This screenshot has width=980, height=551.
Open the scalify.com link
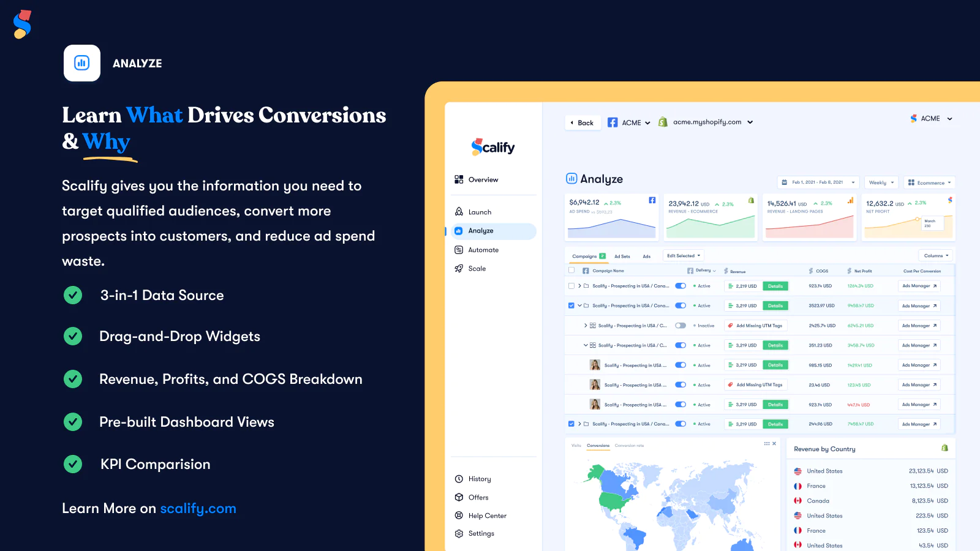tap(198, 508)
